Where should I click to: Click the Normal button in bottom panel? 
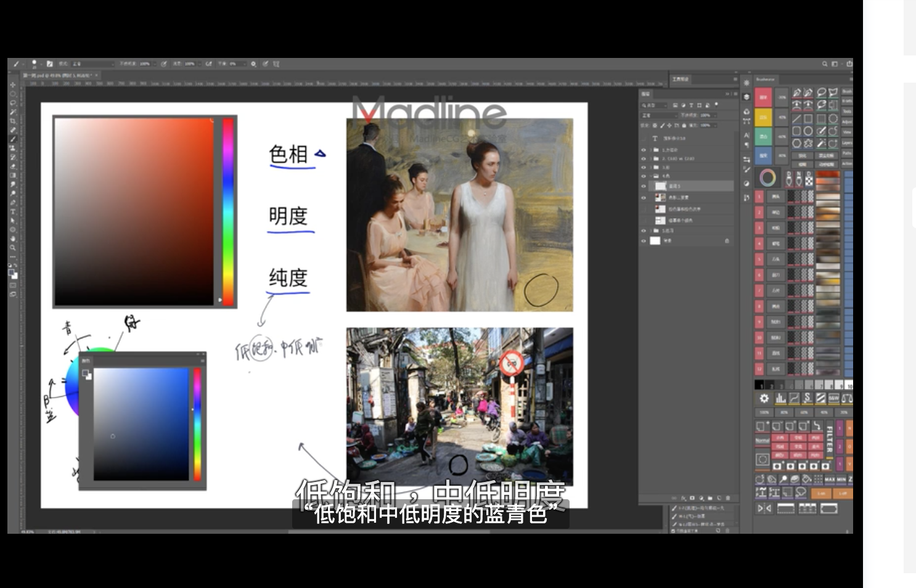763,441
